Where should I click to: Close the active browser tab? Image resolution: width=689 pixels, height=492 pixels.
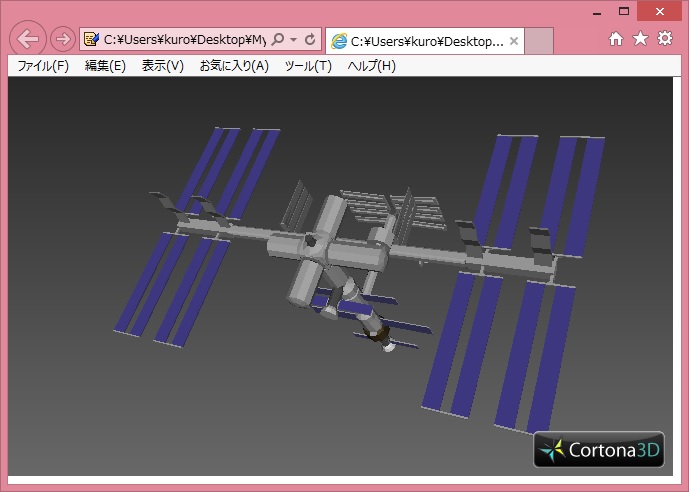point(514,41)
